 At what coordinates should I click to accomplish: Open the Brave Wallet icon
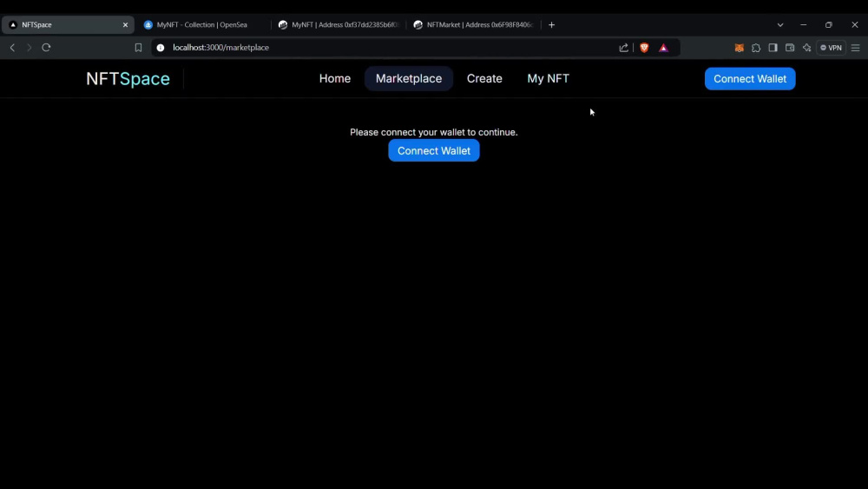coord(790,48)
